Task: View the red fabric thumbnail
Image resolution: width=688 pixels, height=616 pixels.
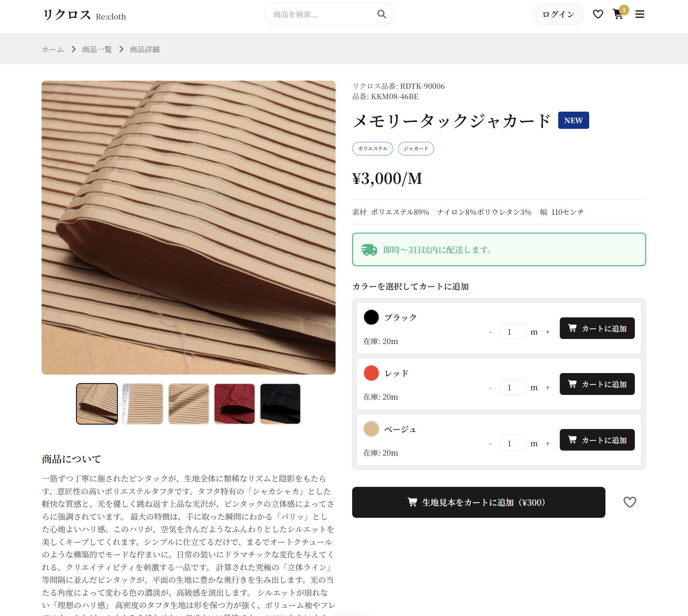Action: pyautogui.click(x=234, y=403)
